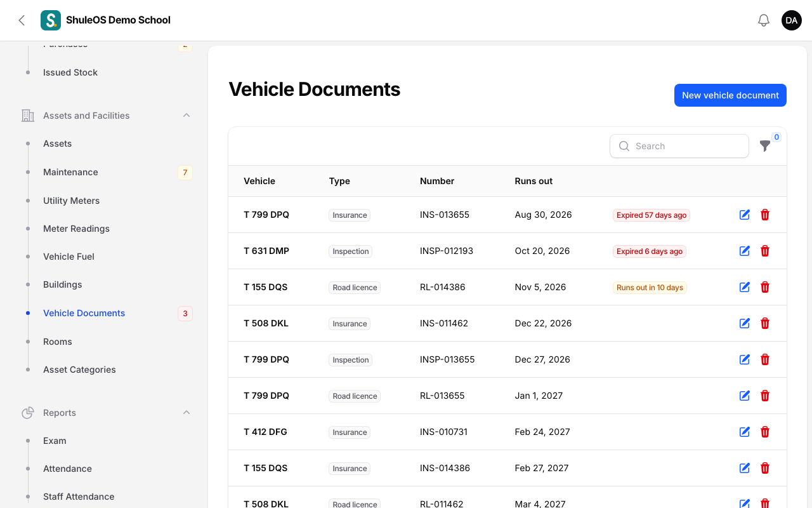The width and height of the screenshot is (812, 508).
Task: Edit the INS-011462 insurance document
Action: [x=745, y=323]
